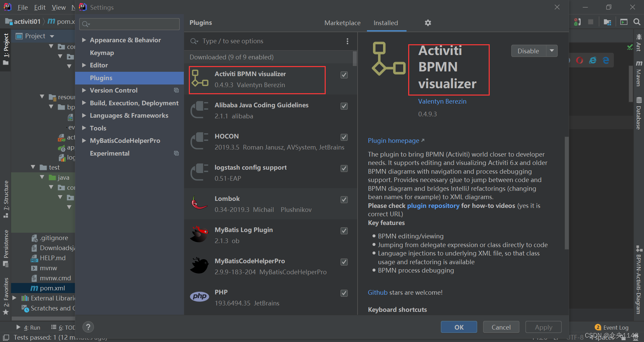Screen dimensions: 644x342
Task: Toggle the PHP plugin checkbox
Action: [x=344, y=293]
